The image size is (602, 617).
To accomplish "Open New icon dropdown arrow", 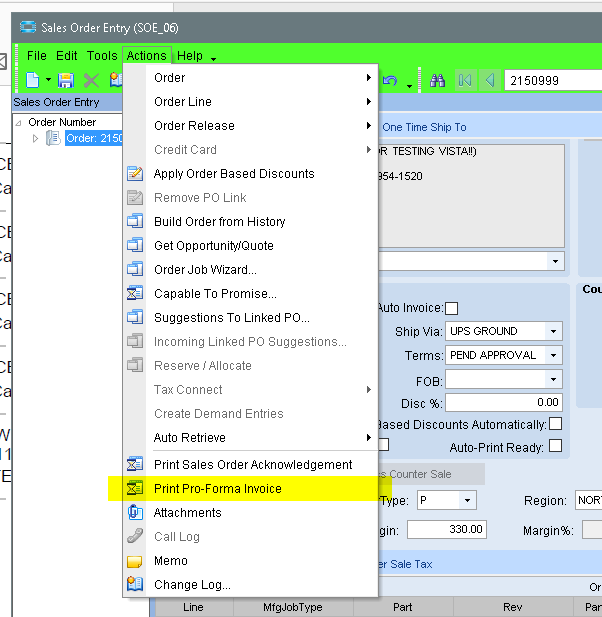I will pyautogui.click(x=48, y=80).
